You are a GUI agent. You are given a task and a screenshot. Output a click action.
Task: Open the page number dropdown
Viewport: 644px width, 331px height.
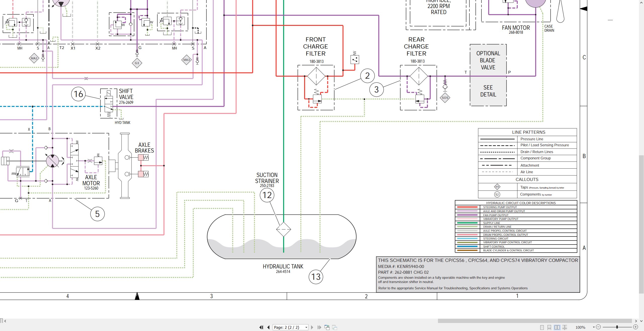[306, 327]
